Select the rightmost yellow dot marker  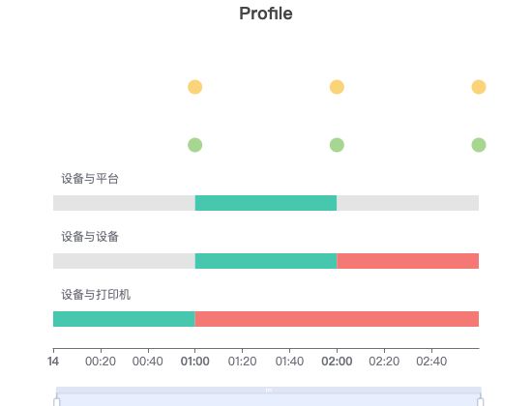click(479, 87)
